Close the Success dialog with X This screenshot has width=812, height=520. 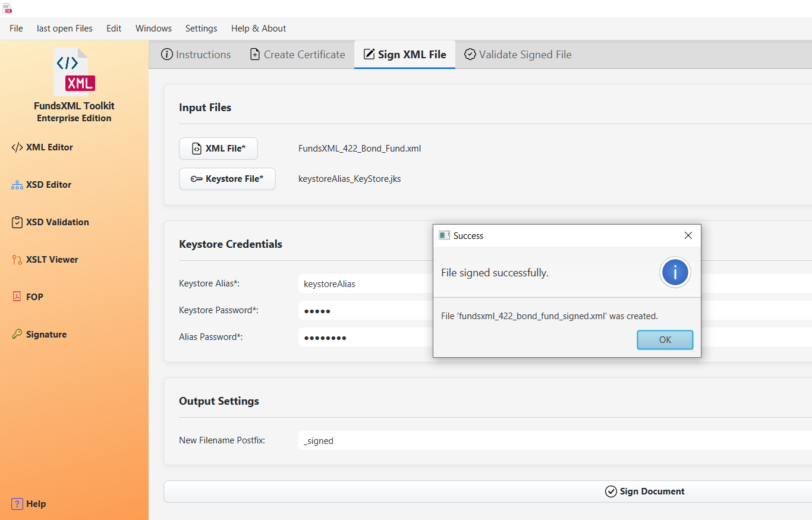(x=688, y=236)
